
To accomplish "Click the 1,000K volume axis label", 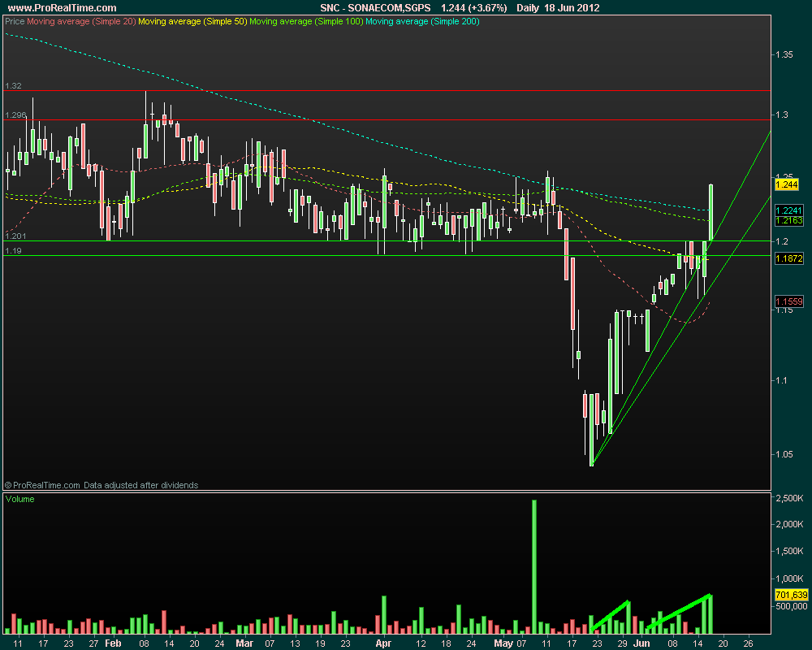I will coord(790,578).
